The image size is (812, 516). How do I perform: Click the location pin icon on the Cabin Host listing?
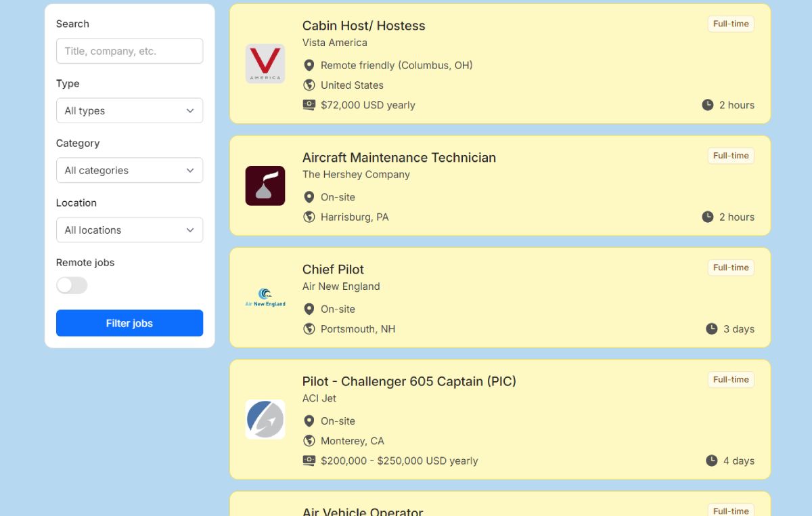point(309,65)
